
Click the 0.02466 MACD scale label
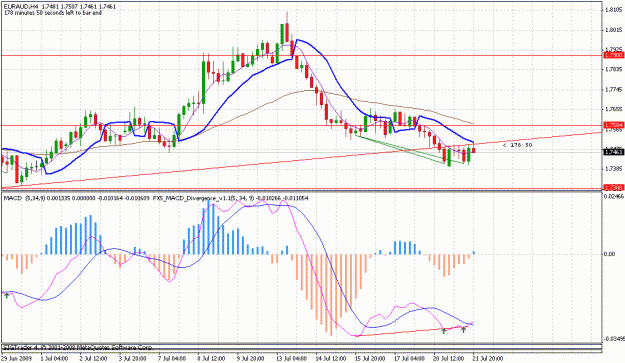coord(614,196)
